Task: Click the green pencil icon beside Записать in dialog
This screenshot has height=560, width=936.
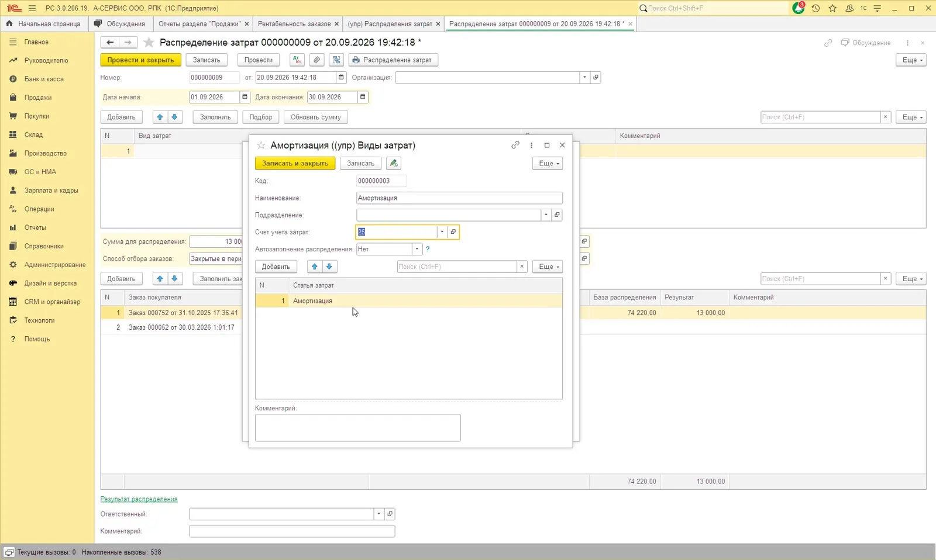Action: coord(394,163)
